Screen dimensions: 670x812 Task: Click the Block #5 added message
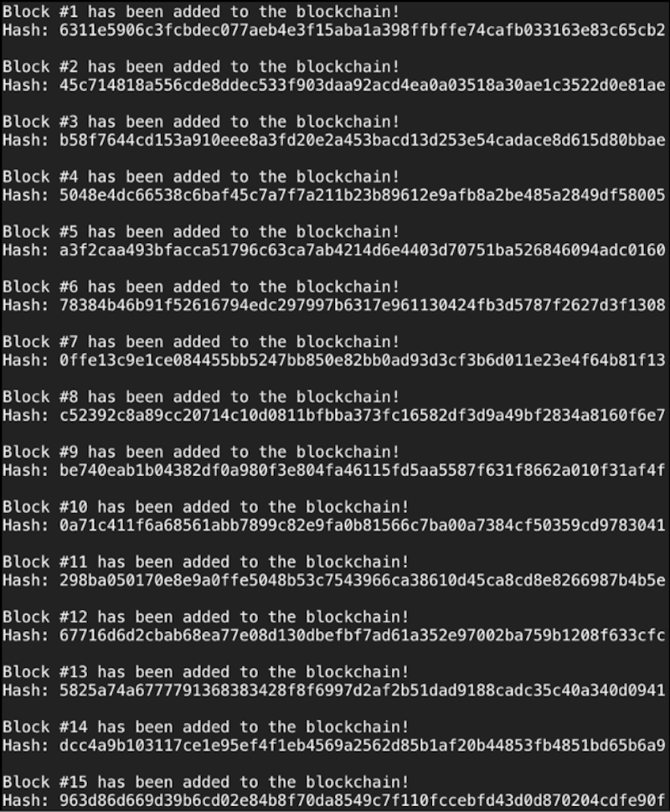pos(201,231)
